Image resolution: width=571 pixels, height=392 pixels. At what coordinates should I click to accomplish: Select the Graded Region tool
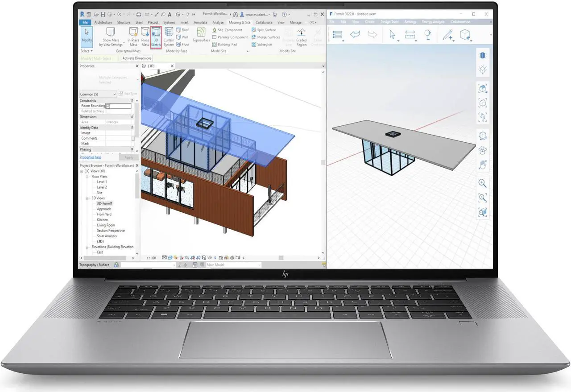point(302,37)
